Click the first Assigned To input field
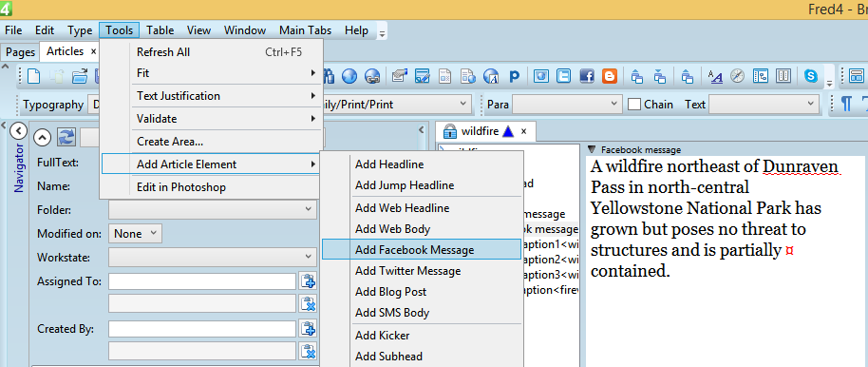 point(202,281)
